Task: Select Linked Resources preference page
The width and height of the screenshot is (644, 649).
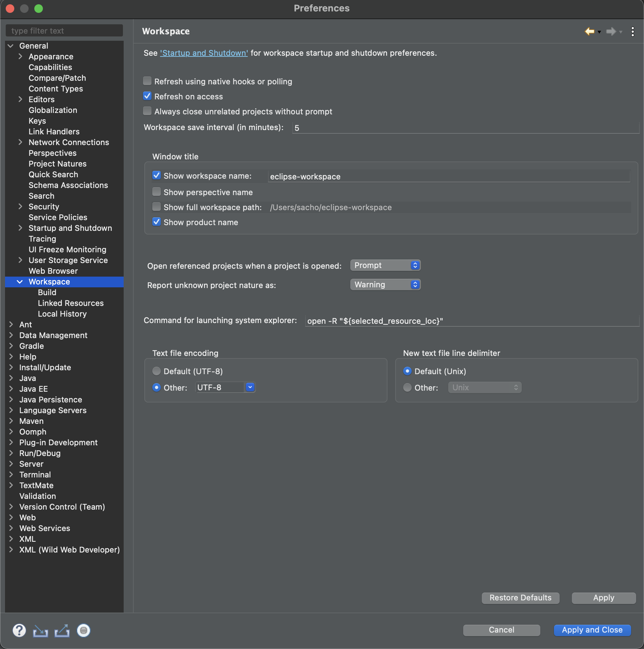Action: pos(71,303)
